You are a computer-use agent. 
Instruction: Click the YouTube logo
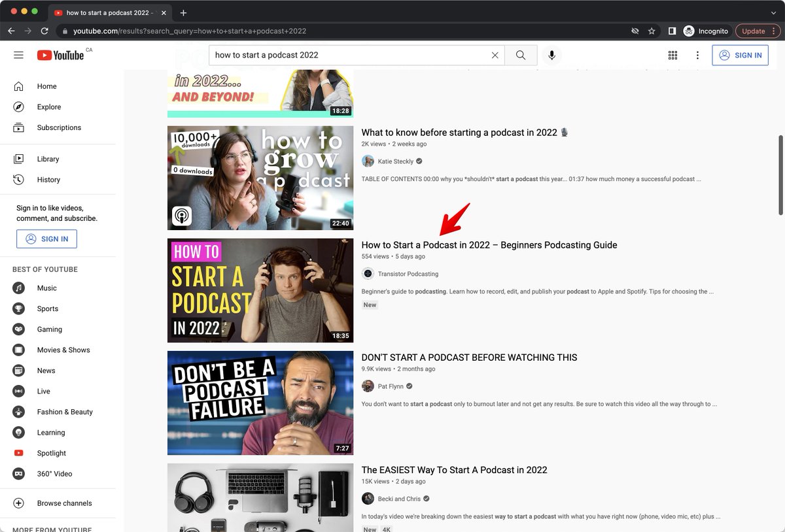pos(61,56)
